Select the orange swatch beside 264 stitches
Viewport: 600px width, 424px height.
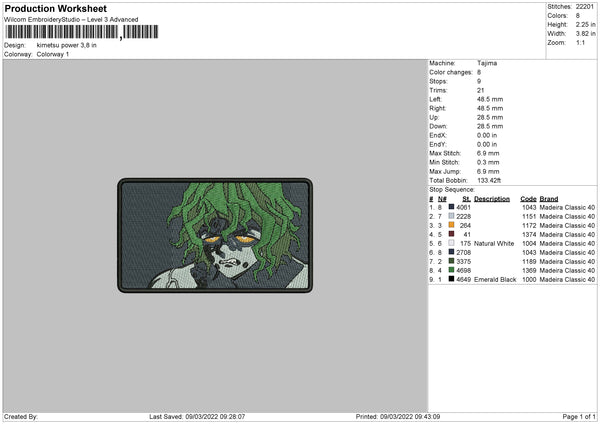click(451, 225)
